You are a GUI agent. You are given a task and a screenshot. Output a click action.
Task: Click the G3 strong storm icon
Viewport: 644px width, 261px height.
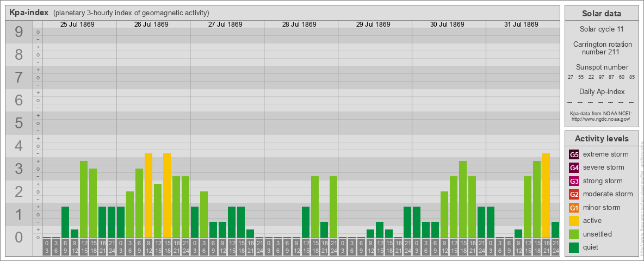pyautogui.click(x=574, y=181)
